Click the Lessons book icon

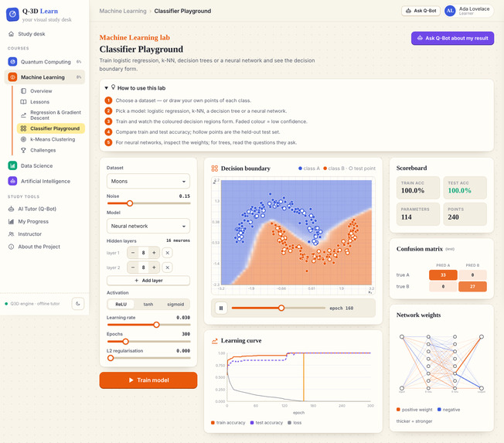[23, 102]
